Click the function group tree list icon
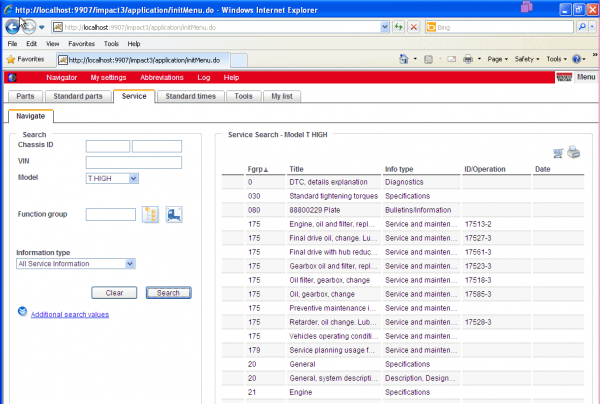The height and width of the screenshot is (404, 600). tap(150, 214)
